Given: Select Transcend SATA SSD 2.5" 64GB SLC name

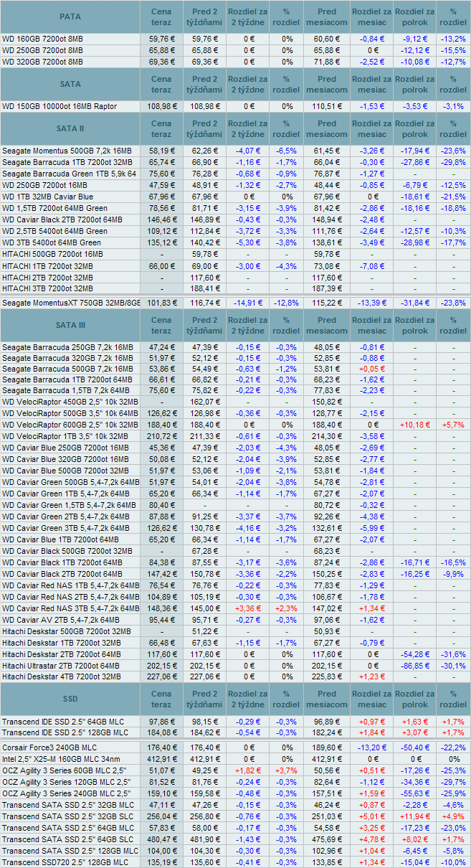Looking at the screenshot, I should click(x=67, y=839).
